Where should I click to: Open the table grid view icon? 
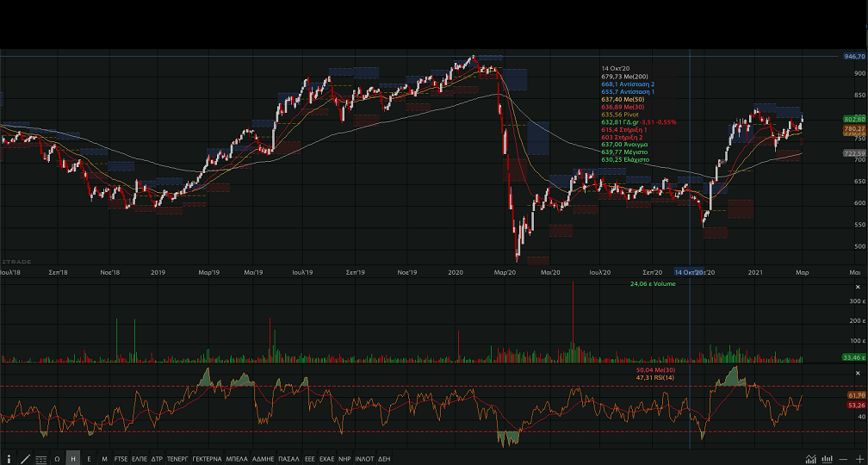pos(41,459)
